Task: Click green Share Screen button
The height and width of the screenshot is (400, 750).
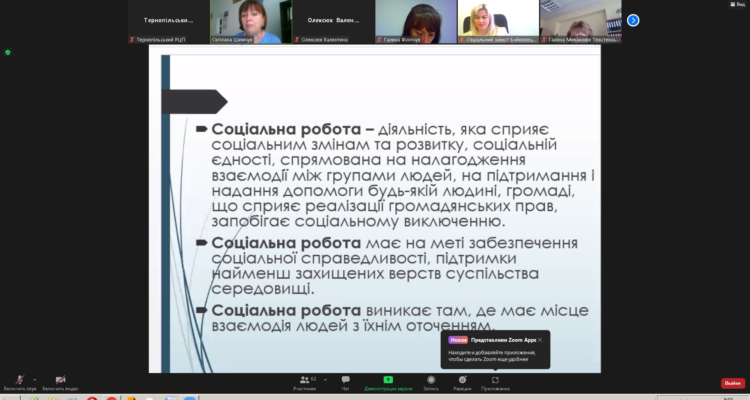Action: 388,381
